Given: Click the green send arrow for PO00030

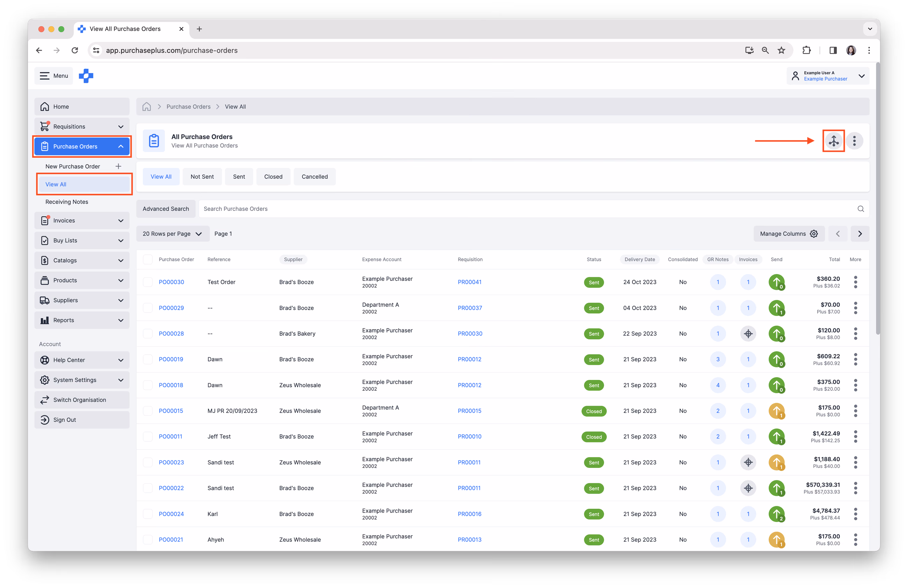Looking at the screenshot, I should coord(776,282).
